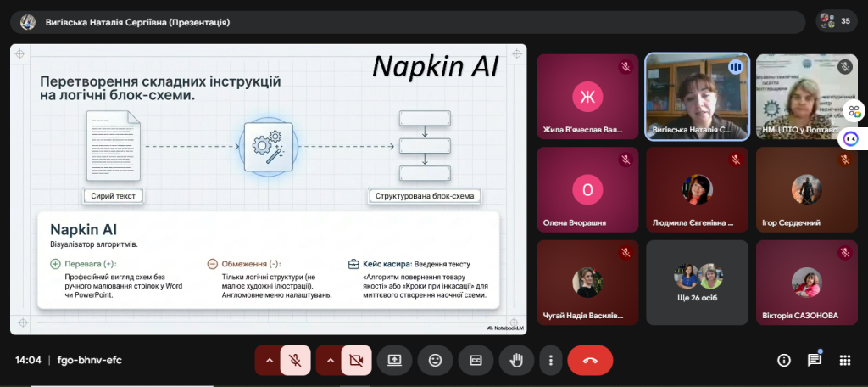Click the red leave call button
Image resolution: width=868 pixels, height=387 pixels.
(x=590, y=360)
